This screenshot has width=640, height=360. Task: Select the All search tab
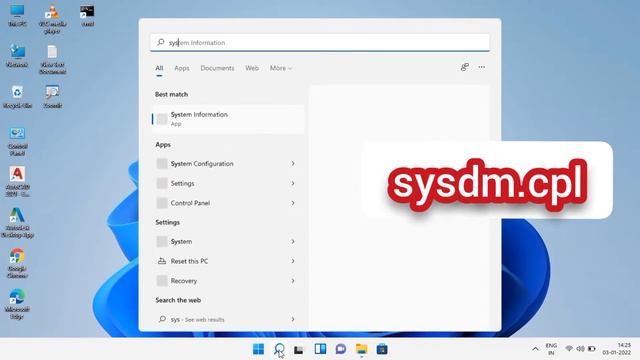[159, 68]
